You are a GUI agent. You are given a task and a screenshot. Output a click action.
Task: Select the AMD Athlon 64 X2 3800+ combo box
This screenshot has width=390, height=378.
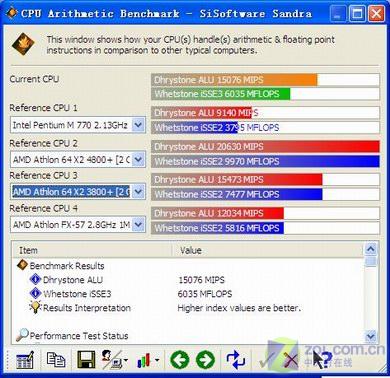tap(78, 192)
